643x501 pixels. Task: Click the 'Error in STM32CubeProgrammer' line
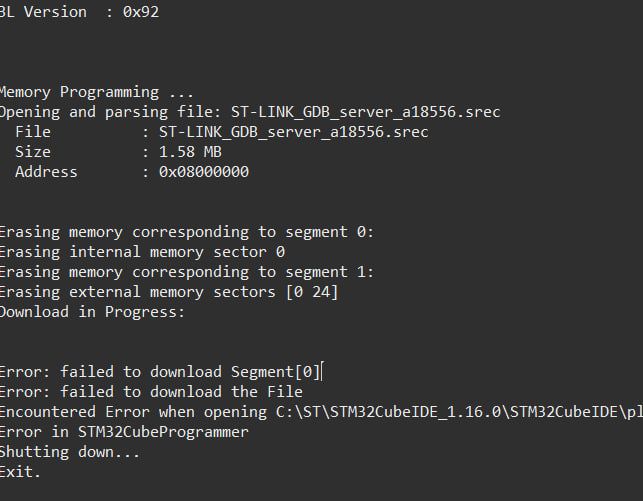124,432
